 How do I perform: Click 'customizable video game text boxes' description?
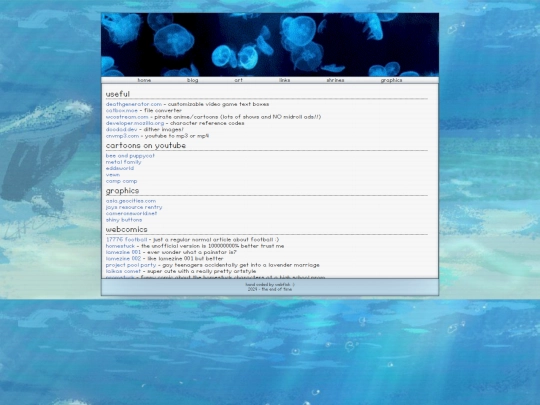click(219, 104)
